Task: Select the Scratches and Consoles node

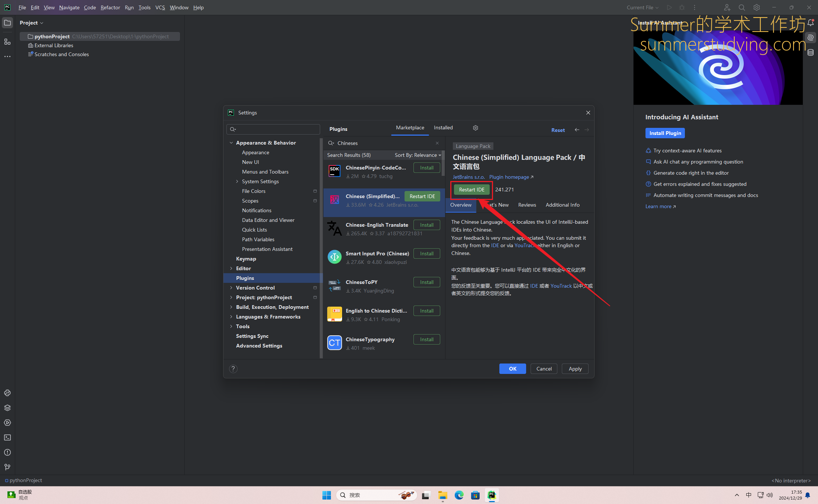Action: (62, 54)
